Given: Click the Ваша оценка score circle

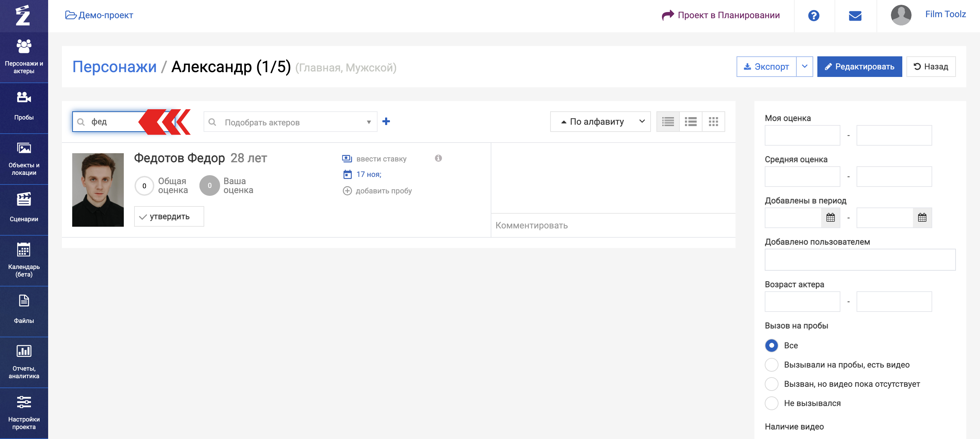Looking at the screenshot, I should (210, 185).
